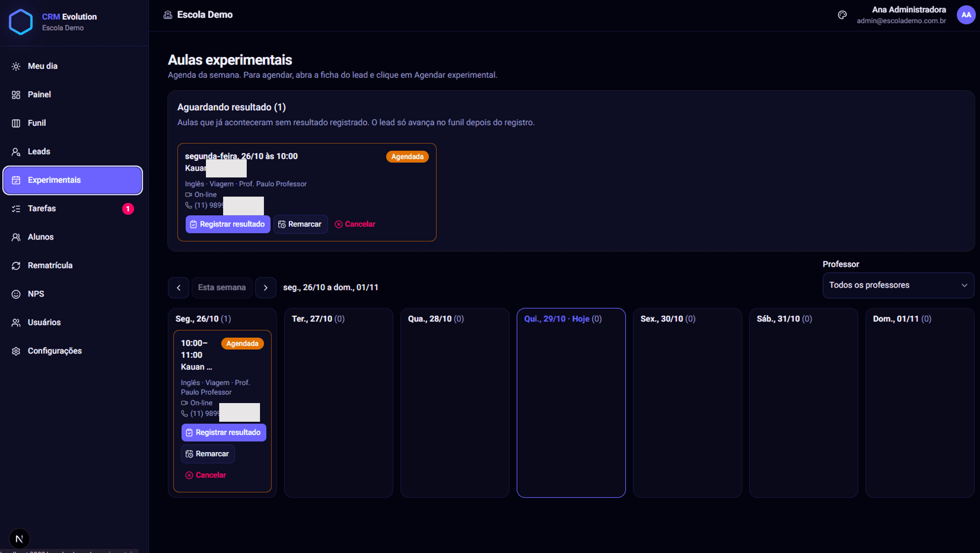The width and height of the screenshot is (980, 553).
Task: Expand Todos os professores dropdown
Action: click(898, 285)
